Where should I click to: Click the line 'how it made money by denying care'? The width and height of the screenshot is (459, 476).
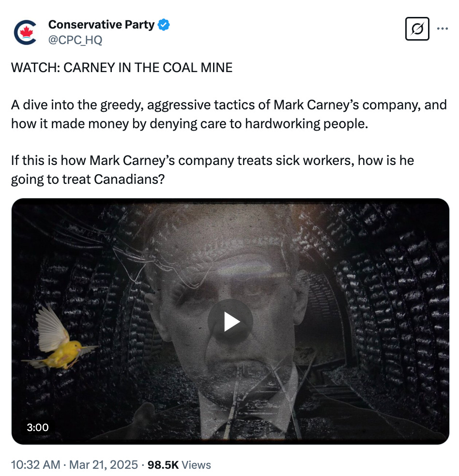(189, 123)
